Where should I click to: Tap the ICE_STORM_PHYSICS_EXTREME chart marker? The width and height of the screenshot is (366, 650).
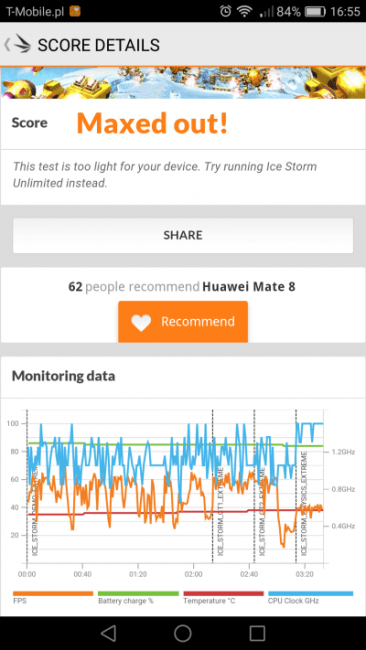point(304,504)
